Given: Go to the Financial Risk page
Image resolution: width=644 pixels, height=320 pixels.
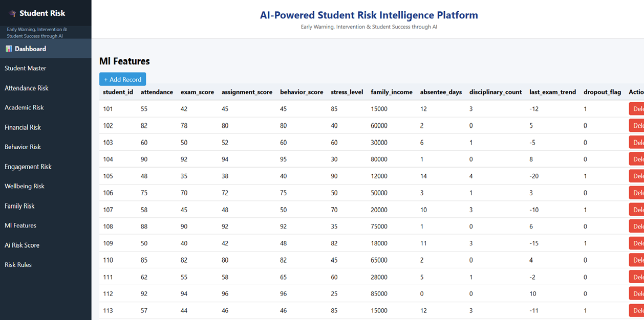Looking at the screenshot, I should pos(22,127).
